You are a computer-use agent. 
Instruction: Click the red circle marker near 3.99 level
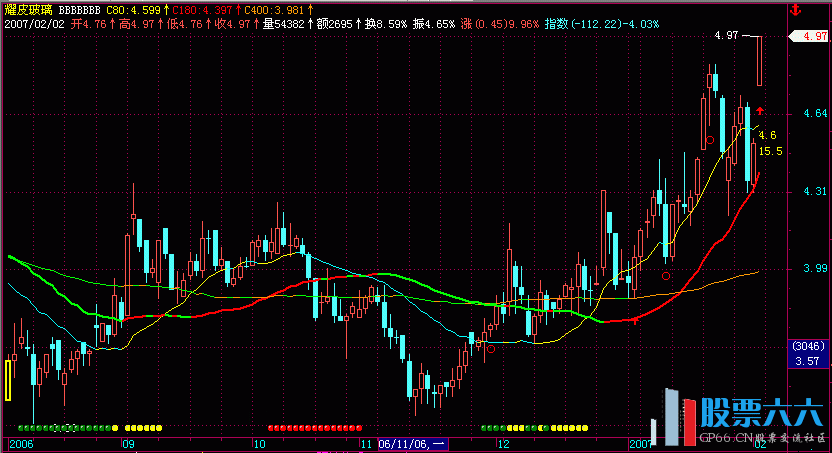point(666,273)
